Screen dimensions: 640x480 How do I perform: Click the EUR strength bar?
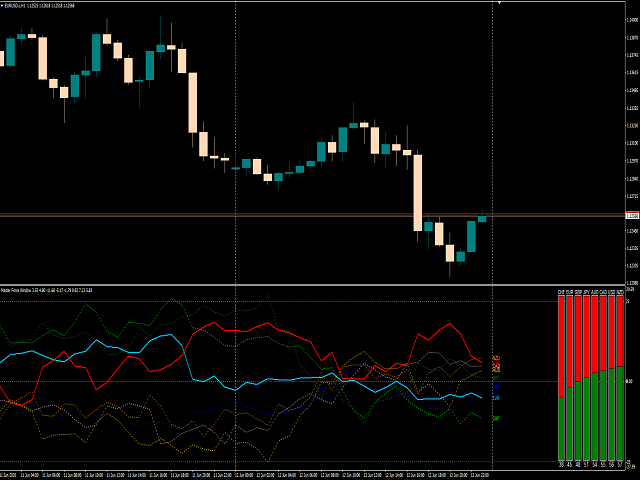click(570, 378)
